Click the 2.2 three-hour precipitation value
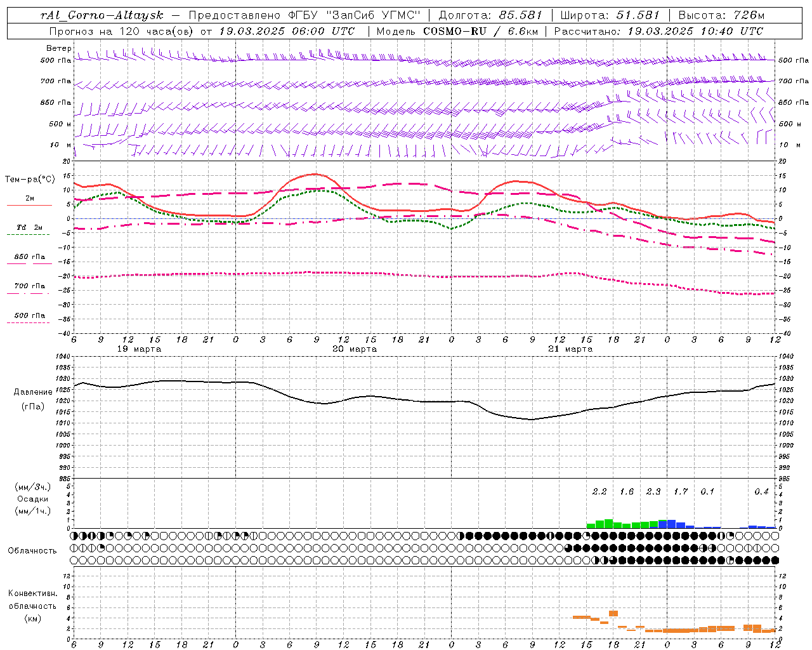812x650 pixels. coord(599,492)
